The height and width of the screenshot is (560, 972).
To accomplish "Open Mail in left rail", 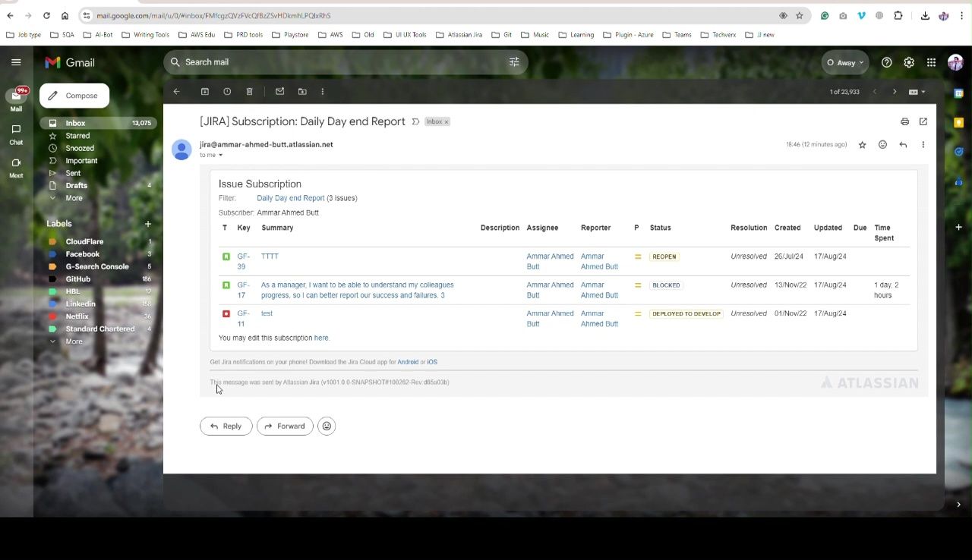I will (x=16, y=99).
